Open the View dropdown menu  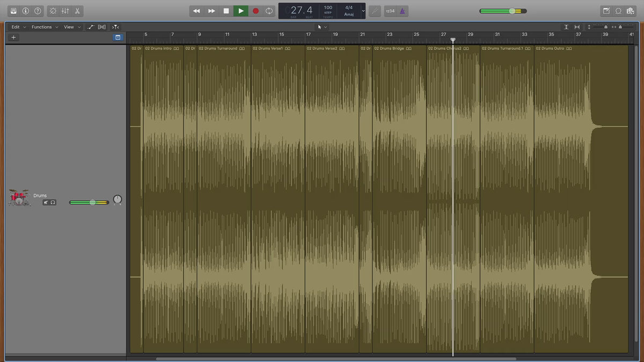click(x=71, y=27)
